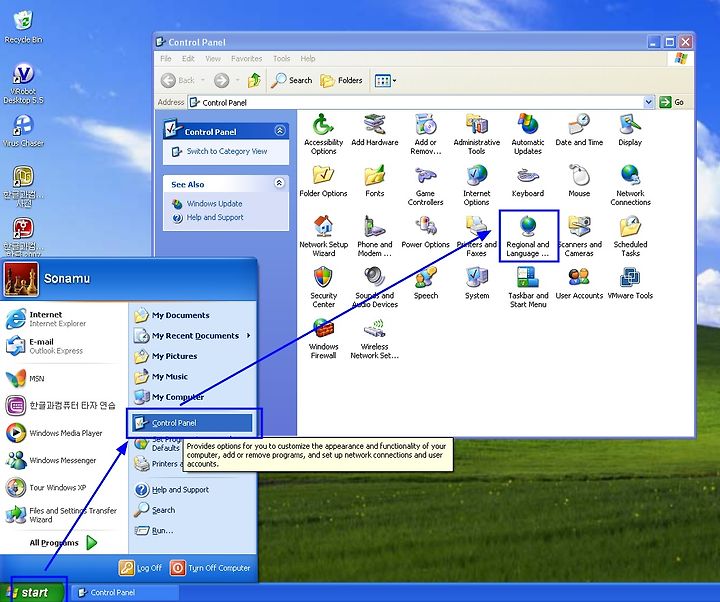Open Internet Options icon
Image resolution: width=720 pixels, height=602 pixels.
click(477, 185)
